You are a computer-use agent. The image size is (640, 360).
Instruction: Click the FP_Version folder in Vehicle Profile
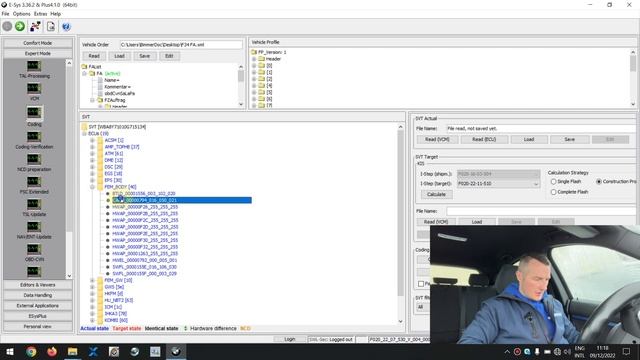pyautogui.click(x=254, y=52)
